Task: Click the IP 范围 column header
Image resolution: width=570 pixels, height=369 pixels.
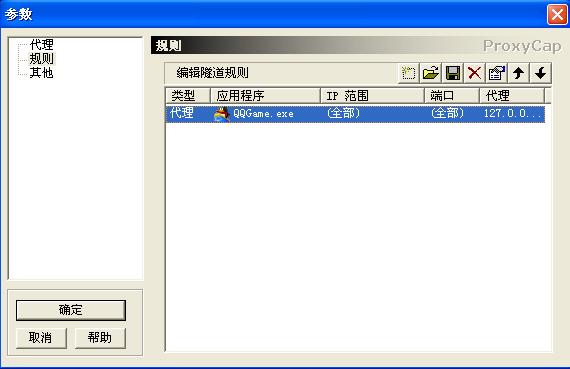Action: tap(372, 96)
